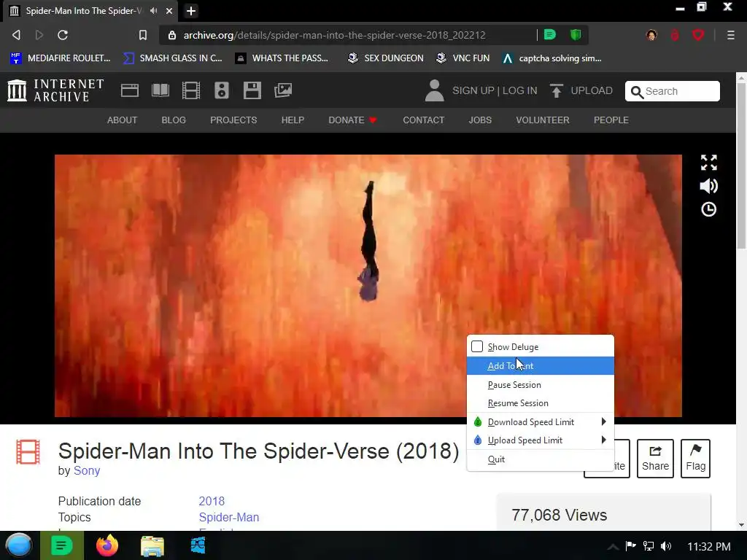Open VNC FUN bookmark
The image size is (747, 560).
click(463, 58)
